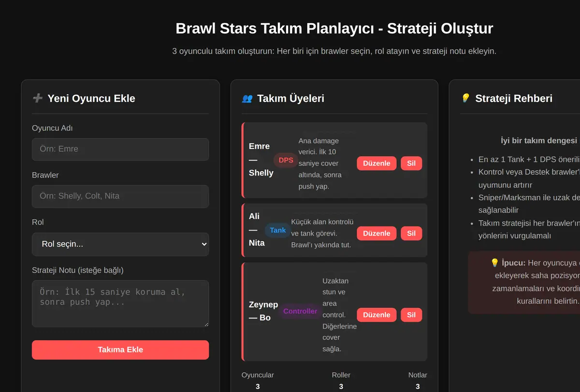This screenshot has height=392, width=580.
Task: Click the 'Kontrol veya Destek brawler' bullet
Action: [x=529, y=178]
